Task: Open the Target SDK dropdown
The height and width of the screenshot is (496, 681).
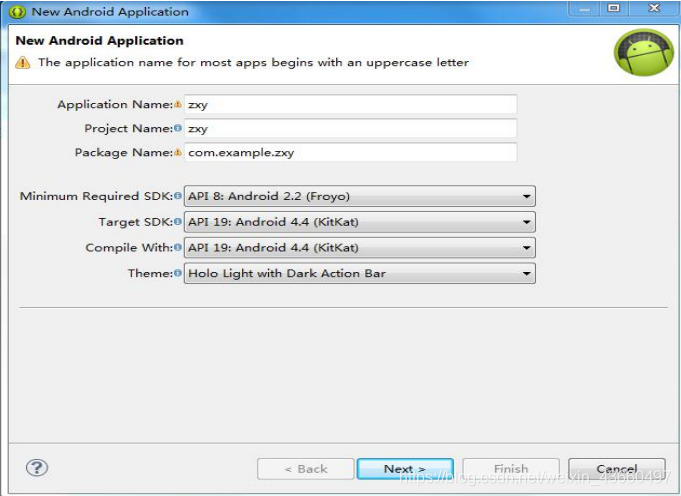Action: coord(360,222)
